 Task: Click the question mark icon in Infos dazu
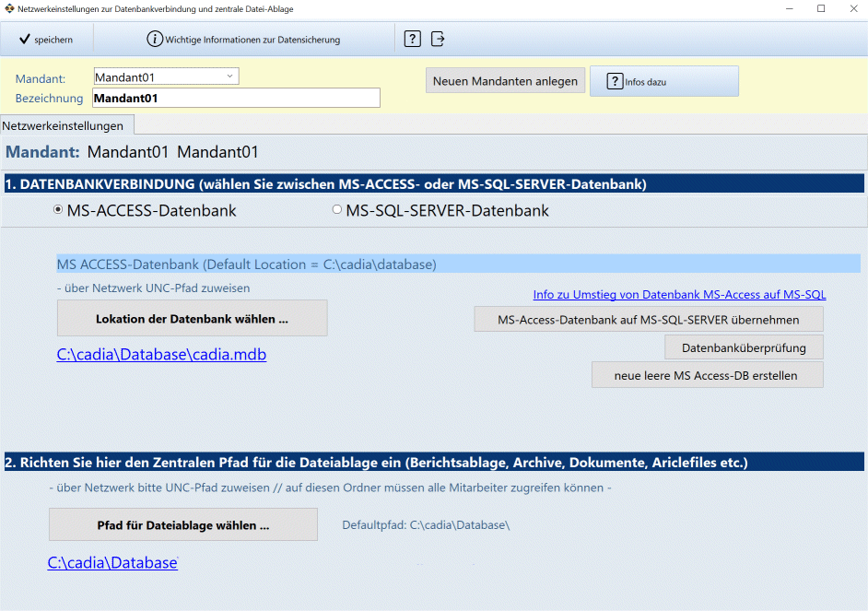coord(615,81)
